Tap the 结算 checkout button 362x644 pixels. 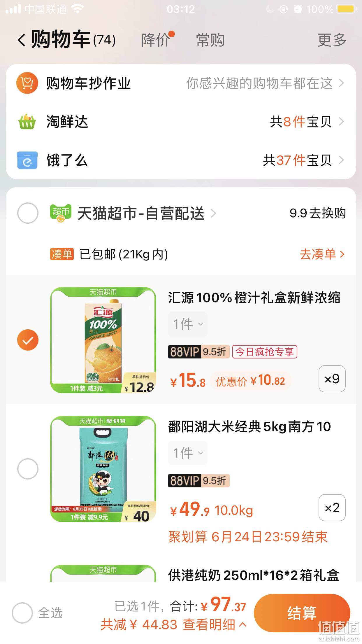tap(302, 613)
